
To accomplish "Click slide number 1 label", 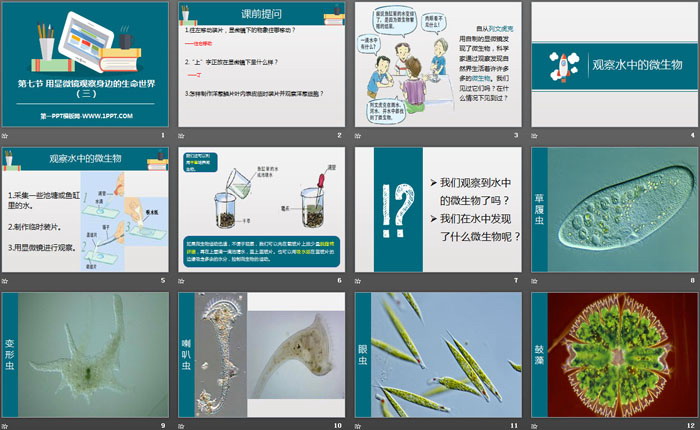I will point(163,135).
